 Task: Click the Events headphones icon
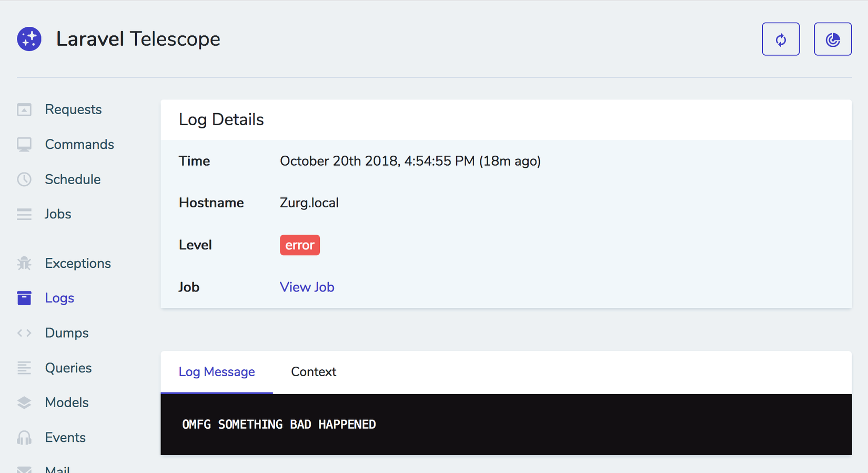coord(24,437)
